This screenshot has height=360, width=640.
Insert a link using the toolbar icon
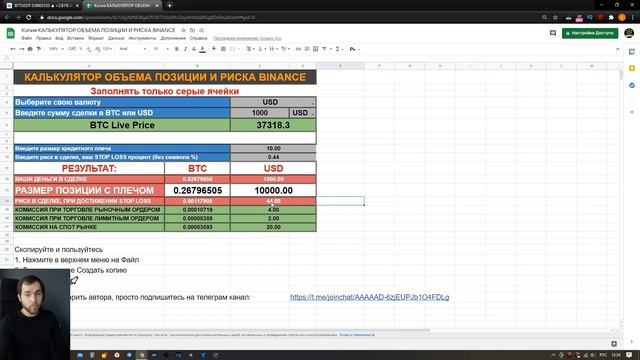(x=298, y=49)
